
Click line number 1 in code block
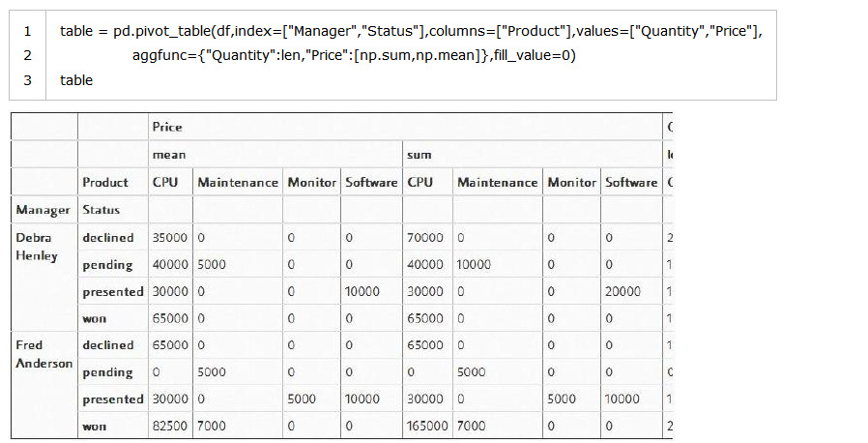pyautogui.click(x=27, y=31)
